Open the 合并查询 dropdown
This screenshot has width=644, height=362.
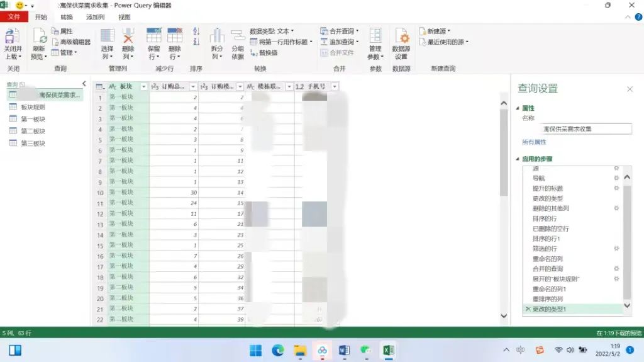[x=357, y=31]
